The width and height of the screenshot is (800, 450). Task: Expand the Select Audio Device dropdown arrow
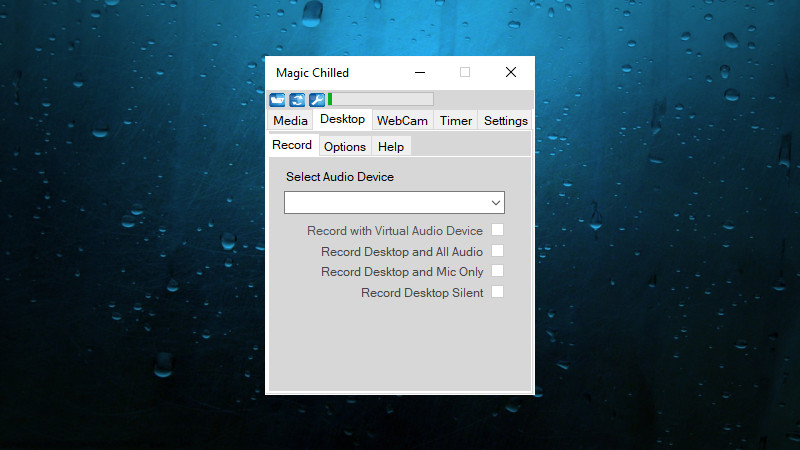[495, 203]
